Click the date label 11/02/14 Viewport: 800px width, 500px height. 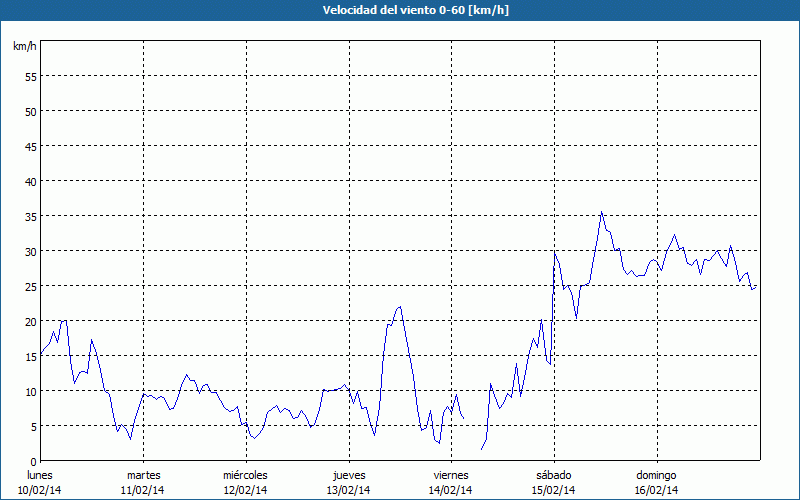(143, 490)
